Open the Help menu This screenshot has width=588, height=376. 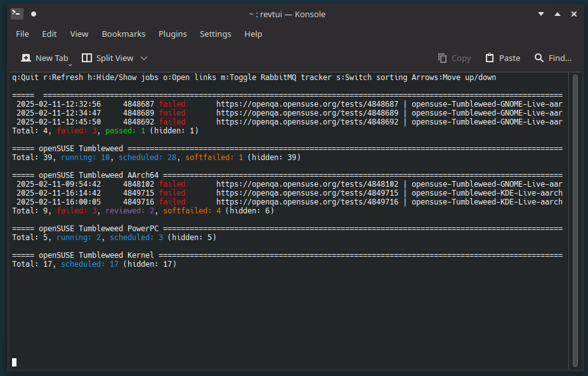252,34
